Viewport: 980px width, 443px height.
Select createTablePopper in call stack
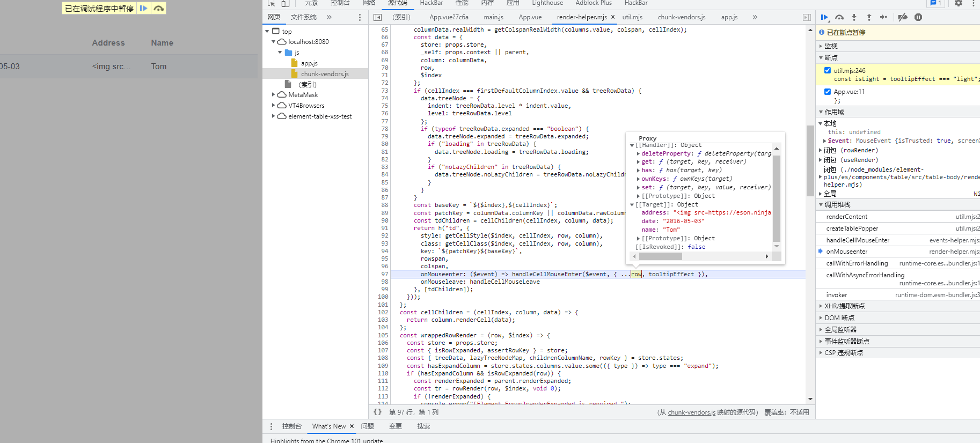click(852, 228)
